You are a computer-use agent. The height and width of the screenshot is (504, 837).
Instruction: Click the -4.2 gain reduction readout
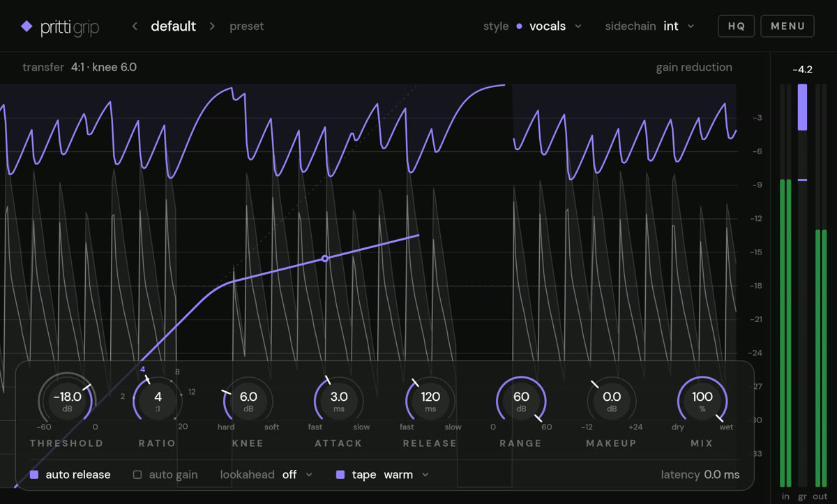[803, 70]
